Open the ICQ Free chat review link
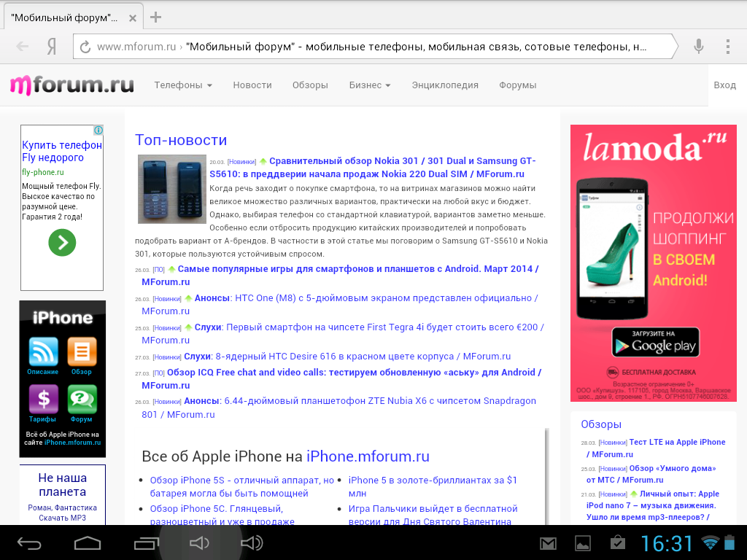 tap(341, 378)
